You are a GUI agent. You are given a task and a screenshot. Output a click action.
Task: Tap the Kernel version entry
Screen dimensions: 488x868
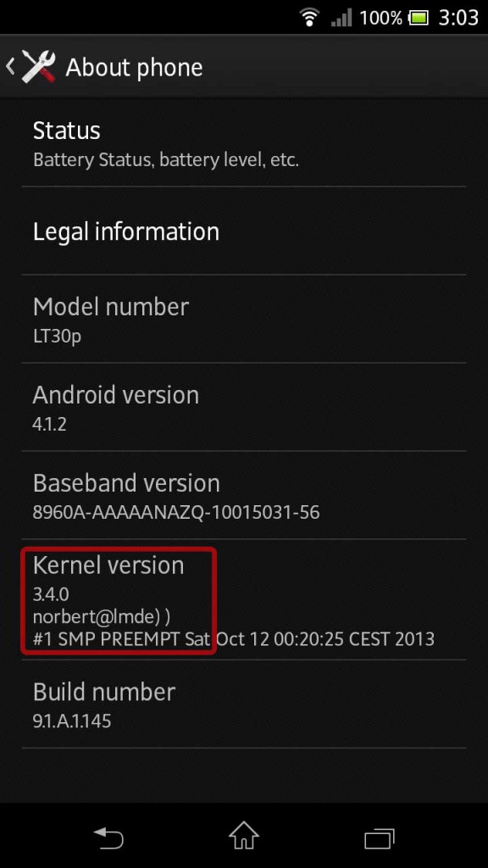point(244,599)
